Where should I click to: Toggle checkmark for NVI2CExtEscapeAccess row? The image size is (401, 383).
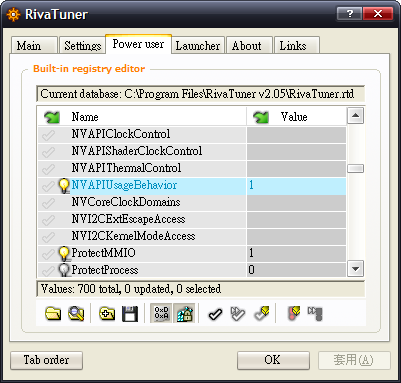49,220
